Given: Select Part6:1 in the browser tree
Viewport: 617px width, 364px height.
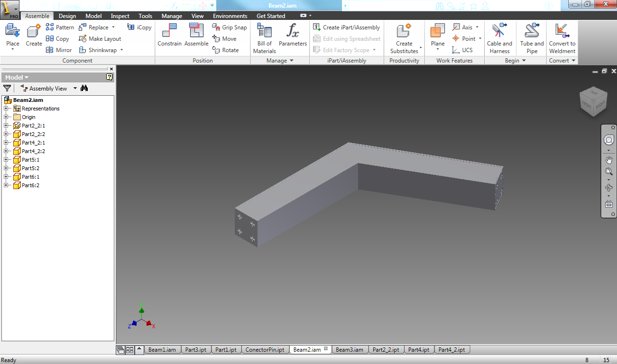Looking at the screenshot, I should pyautogui.click(x=30, y=177).
